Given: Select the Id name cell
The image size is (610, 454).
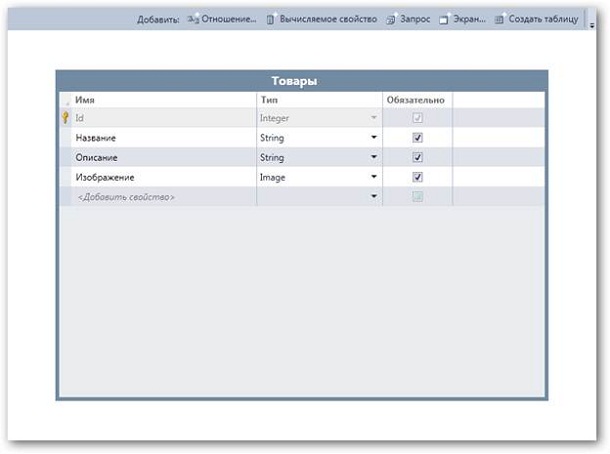Looking at the screenshot, I should [163, 117].
